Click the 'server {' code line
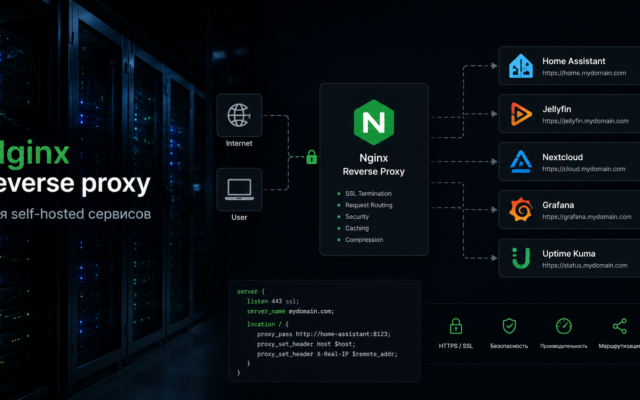The height and width of the screenshot is (400, 640). coord(251,291)
